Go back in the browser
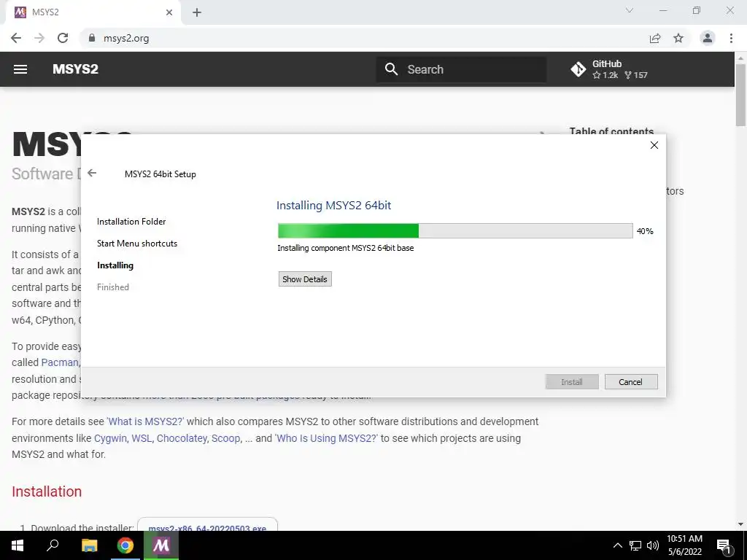747x560 pixels. [16, 38]
